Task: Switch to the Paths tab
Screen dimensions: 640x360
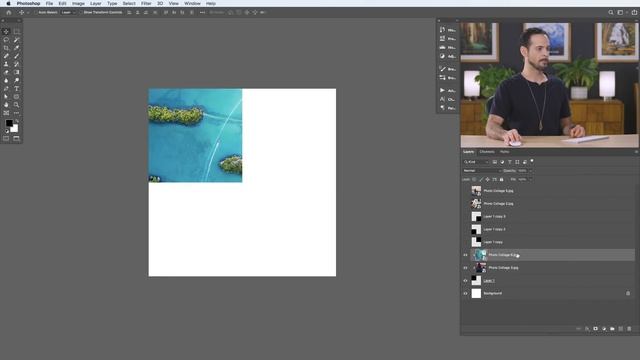Action: tap(504, 152)
